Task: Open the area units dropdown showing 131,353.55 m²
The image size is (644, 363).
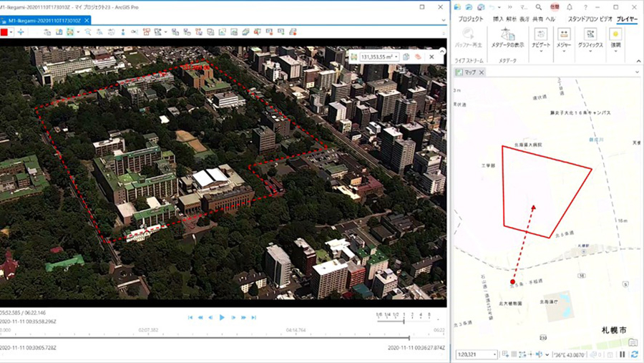Action: point(379,57)
